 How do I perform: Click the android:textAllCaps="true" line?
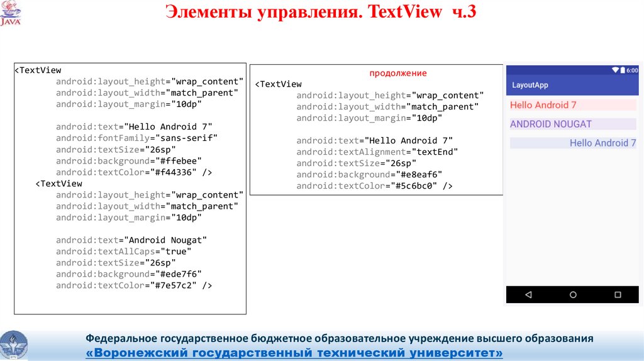[124, 252]
